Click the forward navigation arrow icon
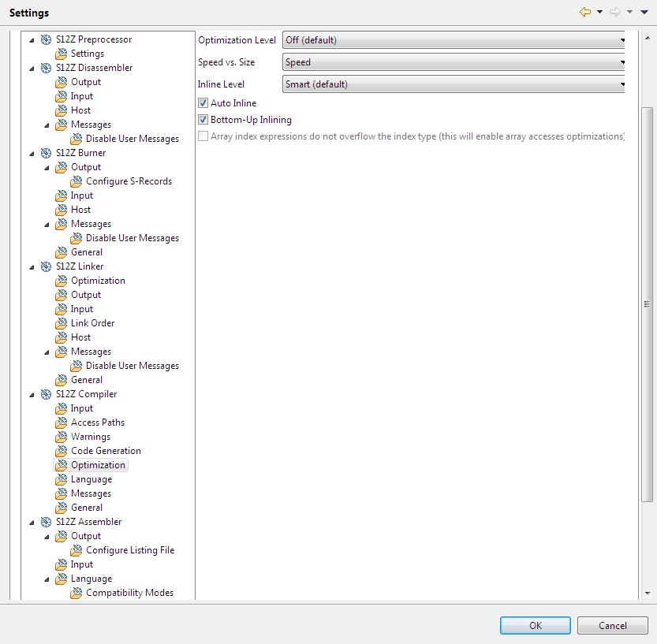This screenshot has width=657, height=644. point(615,12)
